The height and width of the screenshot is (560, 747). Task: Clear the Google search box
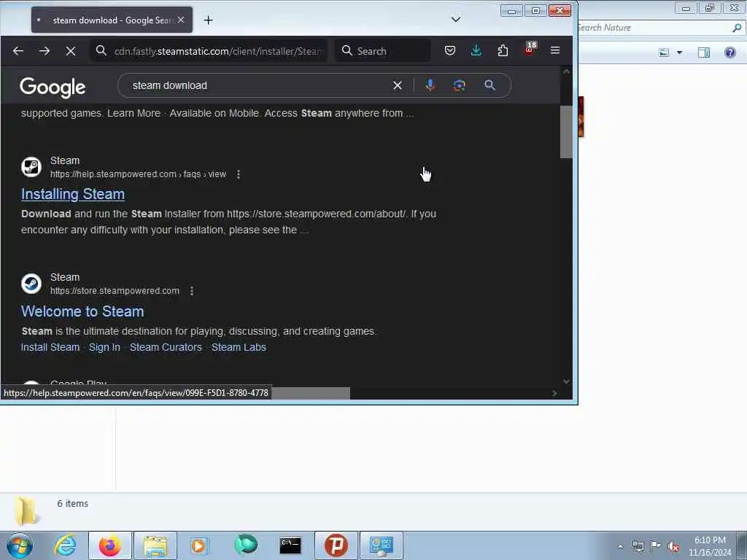click(398, 86)
